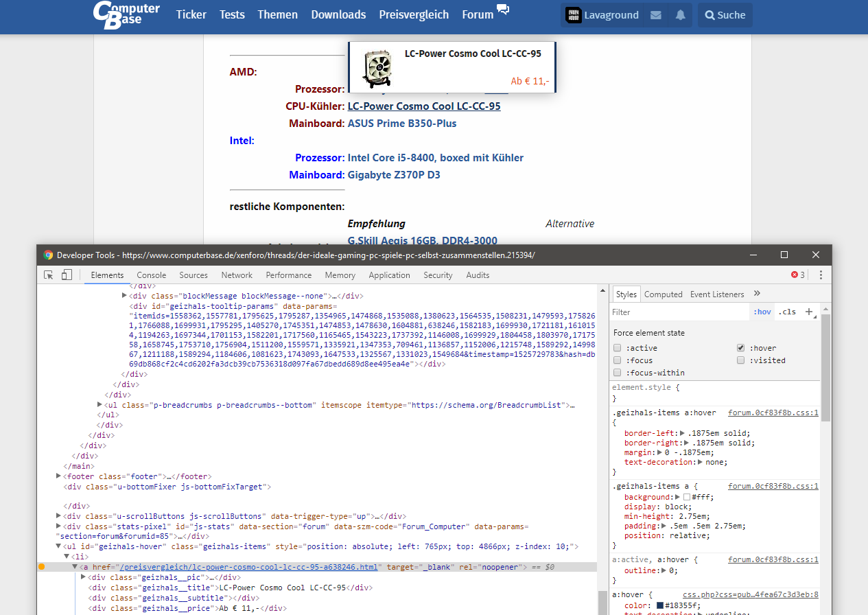The width and height of the screenshot is (868, 615).
Task: Open forum chat bubbles icon in navbar
Action: (x=503, y=10)
